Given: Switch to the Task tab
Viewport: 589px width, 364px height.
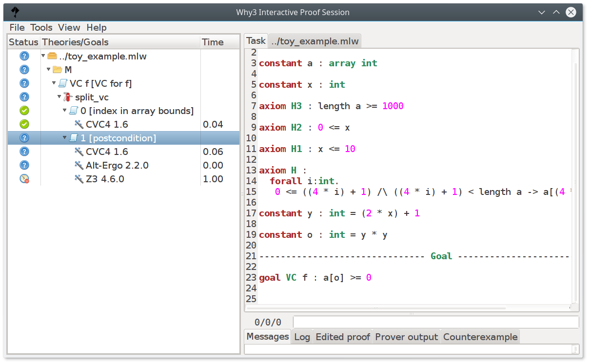Looking at the screenshot, I should 256,40.
